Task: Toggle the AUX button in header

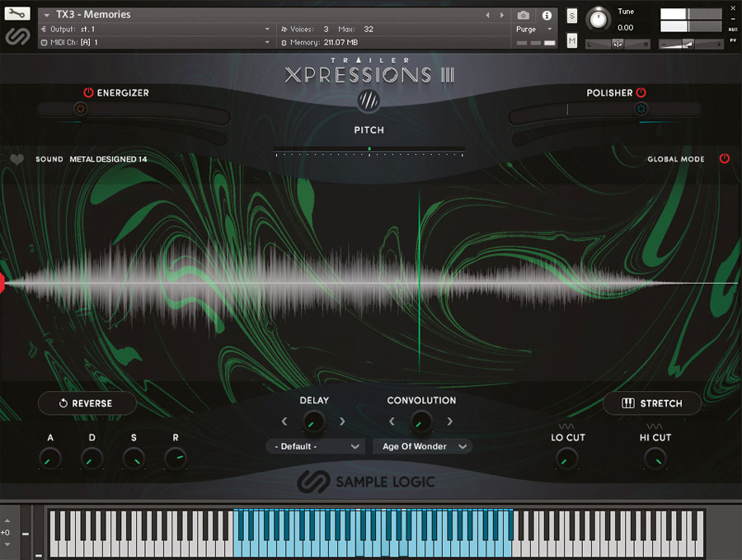Action: [733, 30]
